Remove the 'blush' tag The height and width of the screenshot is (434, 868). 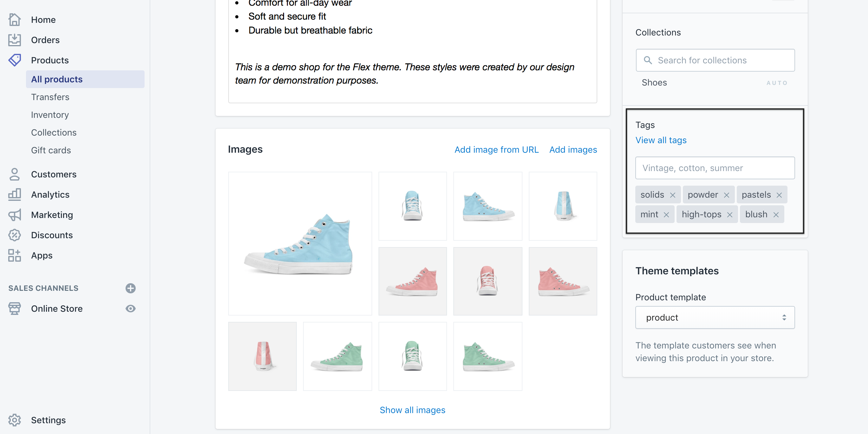pyautogui.click(x=776, y=215)
